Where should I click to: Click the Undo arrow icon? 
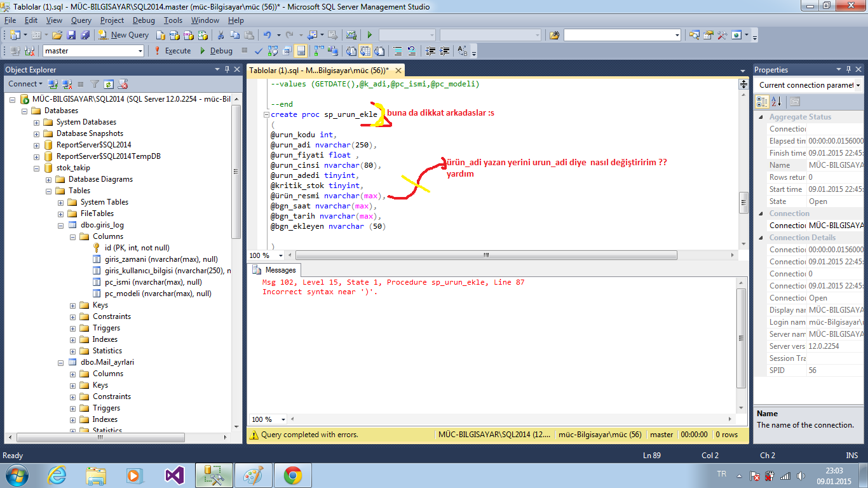pyautogui.click(x=267, y=35)
